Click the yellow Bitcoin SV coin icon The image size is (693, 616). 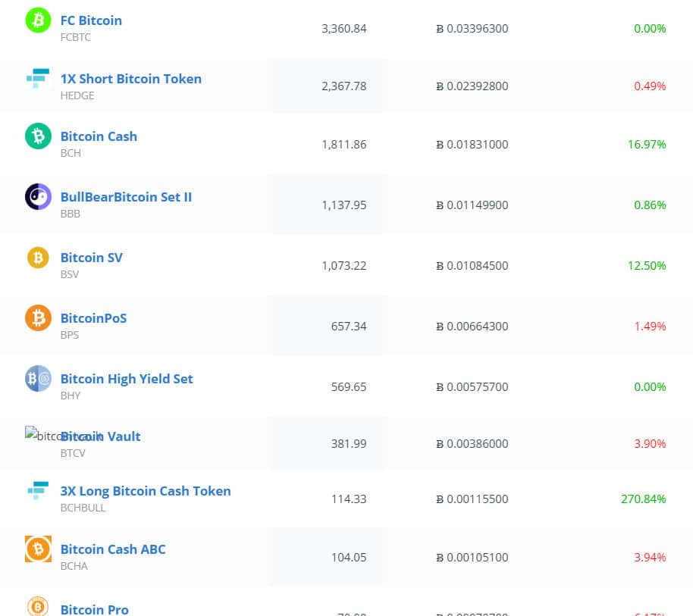38,258
